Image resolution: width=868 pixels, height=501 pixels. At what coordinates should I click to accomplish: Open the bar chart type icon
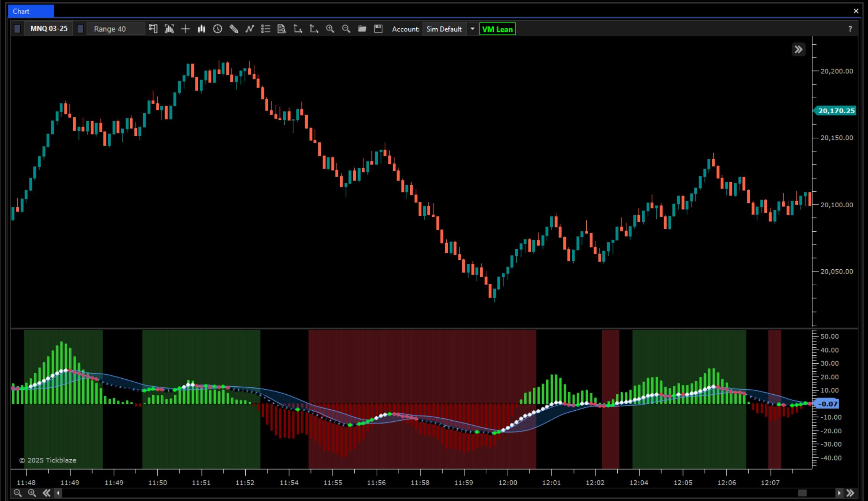coord(201,29)
